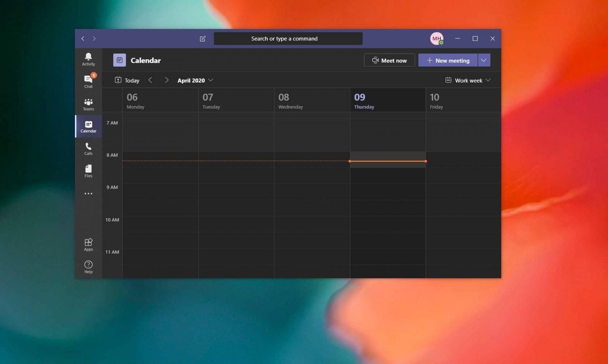Maximize the Teams window
This screenshot has height=364, width=608.
(x=475, y=38)
